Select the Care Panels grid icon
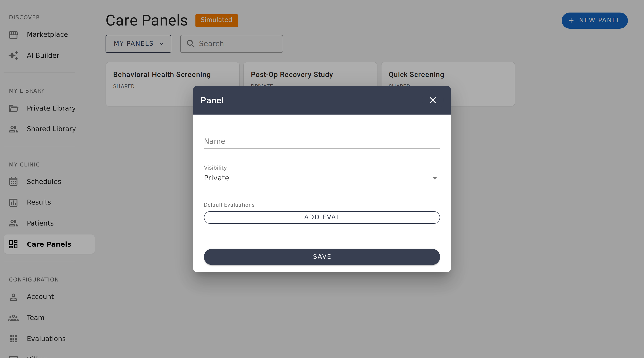The image size is (644, 358). (x=13, y=244)
